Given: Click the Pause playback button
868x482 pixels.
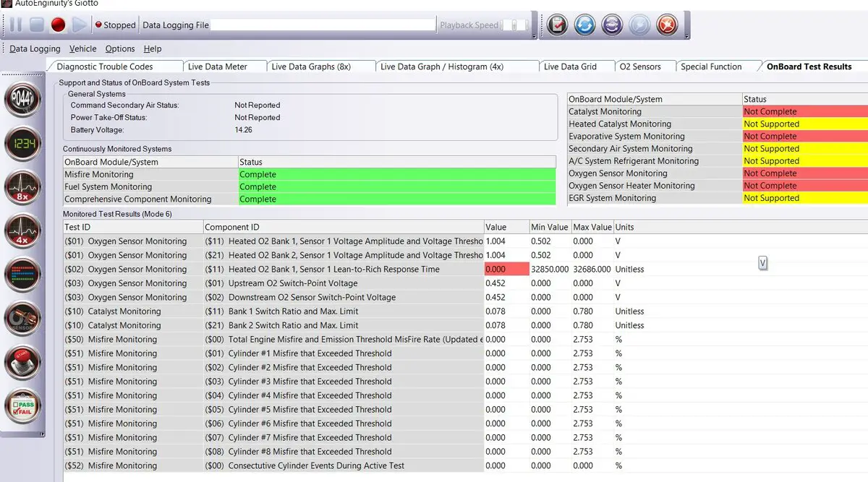Looking at the screenshot, I should point(15,25).
